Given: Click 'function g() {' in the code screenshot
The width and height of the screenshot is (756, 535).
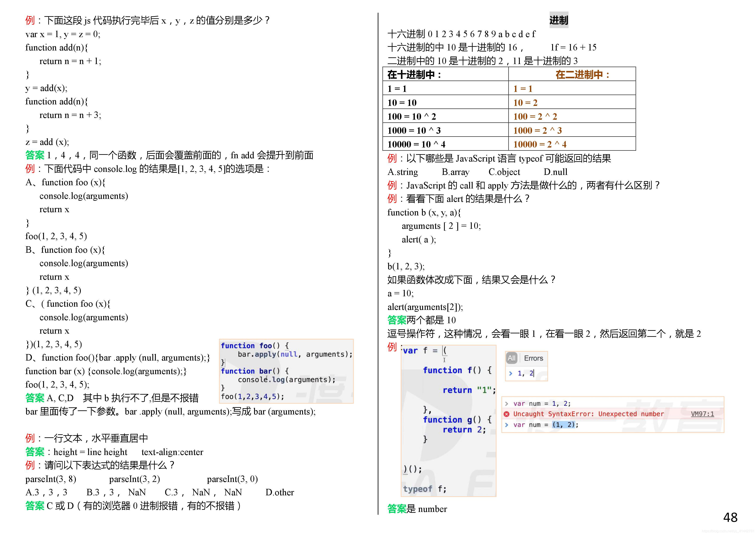Looking at the screenshot, I should pos(457,420).
